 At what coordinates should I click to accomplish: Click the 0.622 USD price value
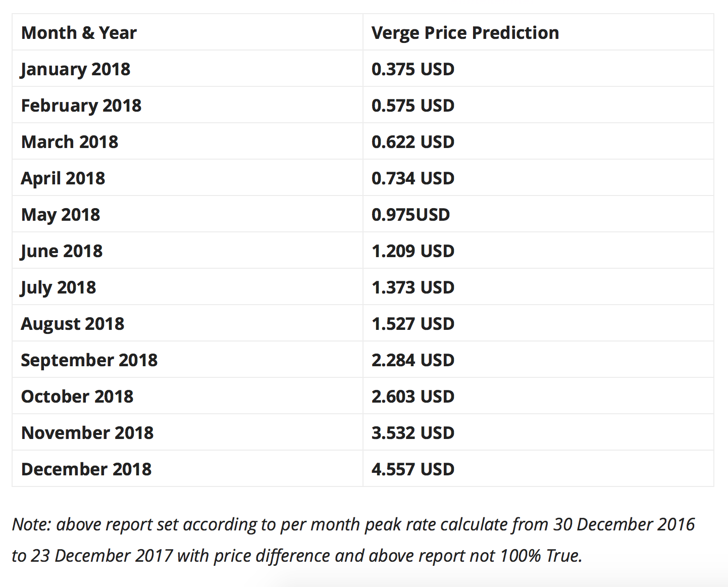point(413,142)
